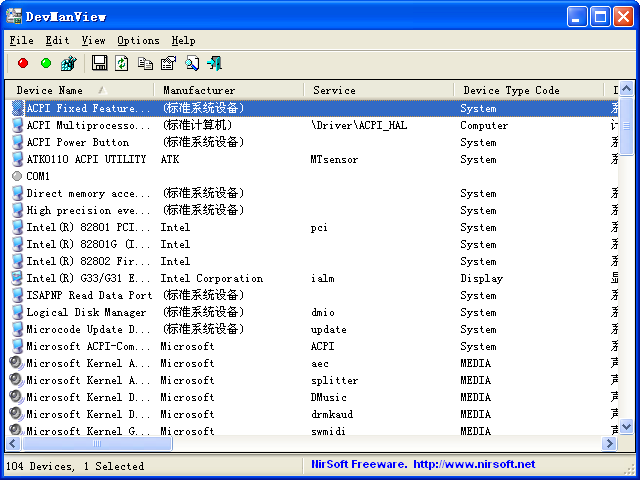Click the horizontal scrollbar right arrow

click(609, 443)
